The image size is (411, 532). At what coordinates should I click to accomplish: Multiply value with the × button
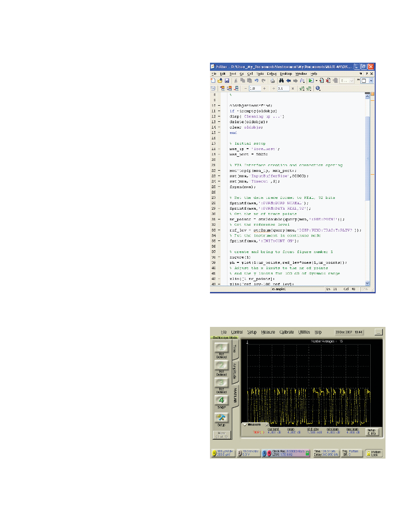point(293,89)
